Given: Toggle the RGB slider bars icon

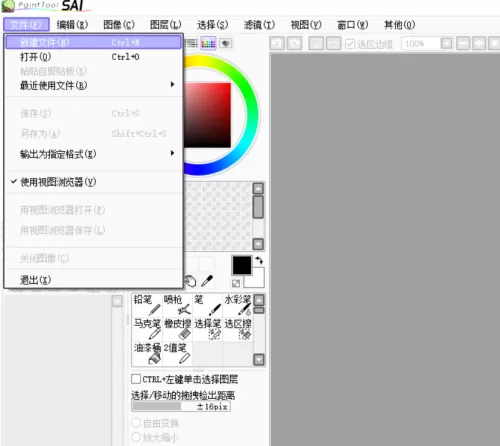Looking at the screenshot, I should 191,44.
